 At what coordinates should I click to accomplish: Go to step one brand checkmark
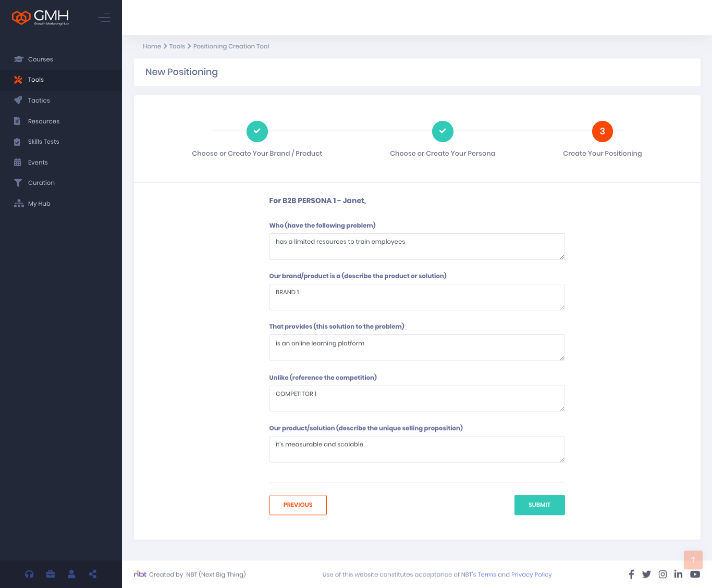[257, 131]
